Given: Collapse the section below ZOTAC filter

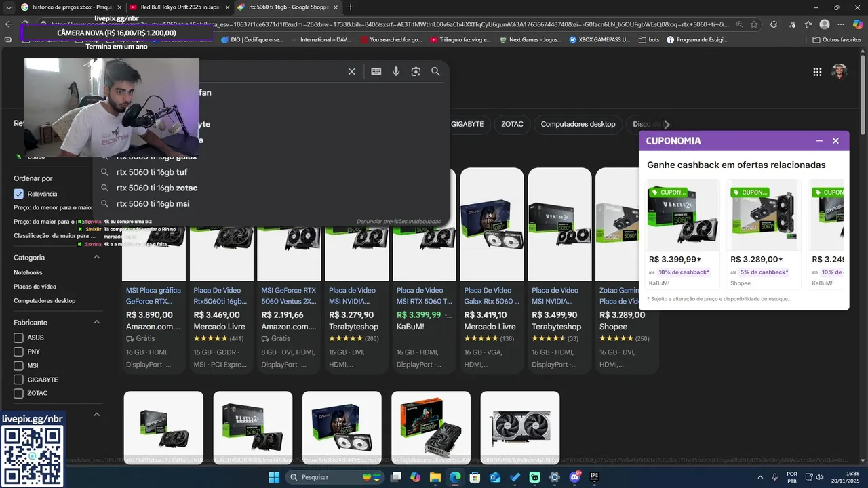Looking at the screenshot, I should click(x=96, y=414).
